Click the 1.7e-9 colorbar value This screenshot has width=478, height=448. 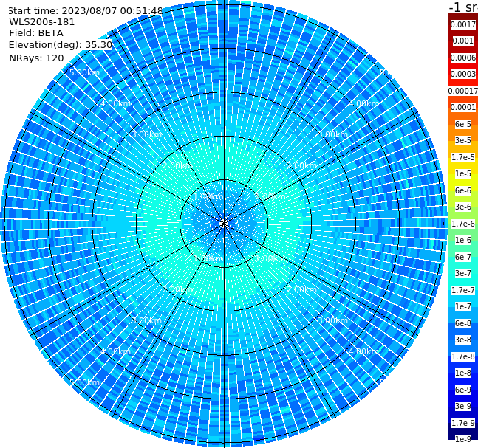coord(463,423)
